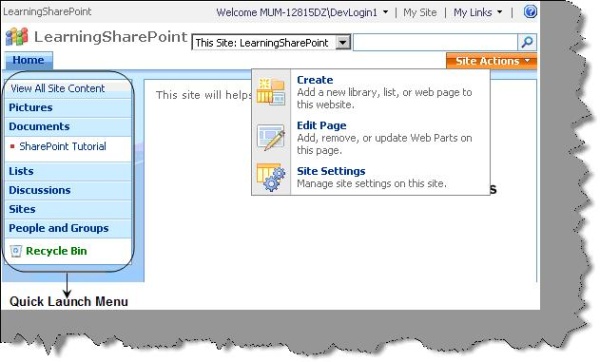This screenshot has width=600, height=362.
Task: Click inside the search text box
Action: pyautogui.click(x=435, y=42)
